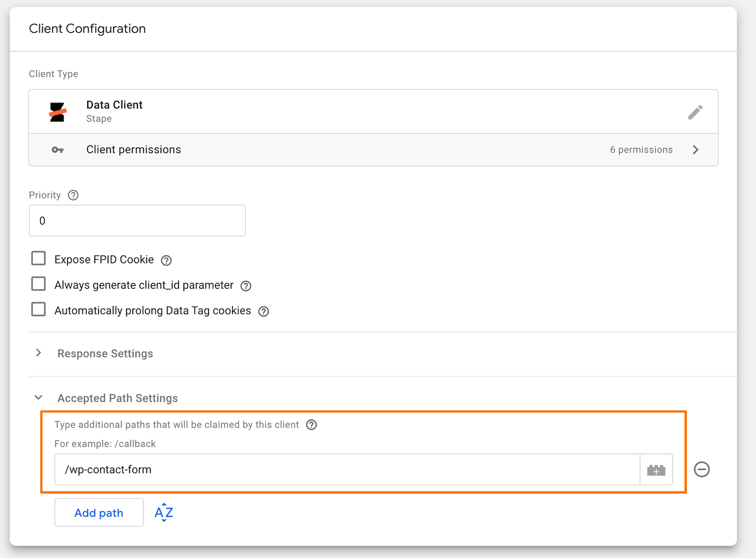Click help icon for Always generate client_id
Image resolution: width=756 pixels, height=558 pixels.
(x=246, y=286)
